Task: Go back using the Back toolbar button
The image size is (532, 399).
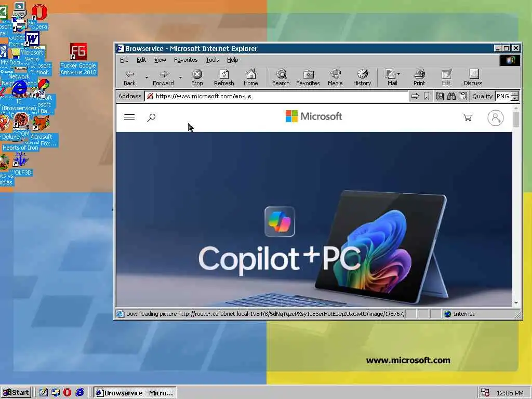Action: 129,78
